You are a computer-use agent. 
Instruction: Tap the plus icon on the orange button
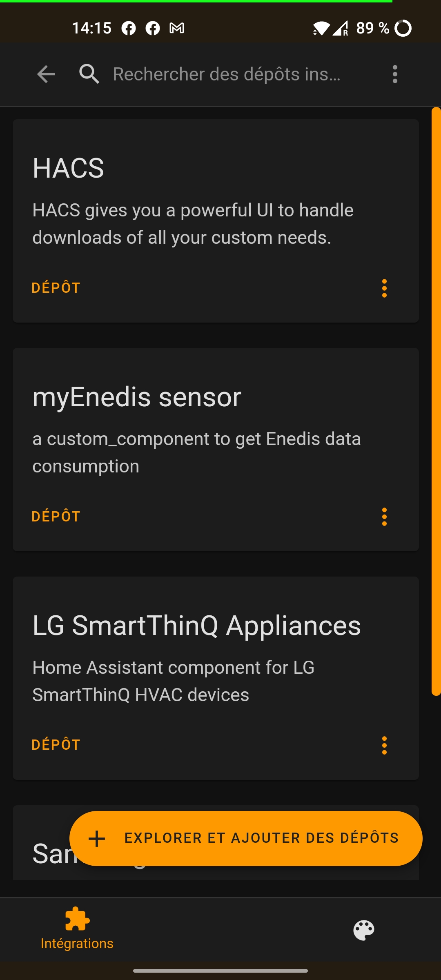pyautogui.click(x=97, y=839)
